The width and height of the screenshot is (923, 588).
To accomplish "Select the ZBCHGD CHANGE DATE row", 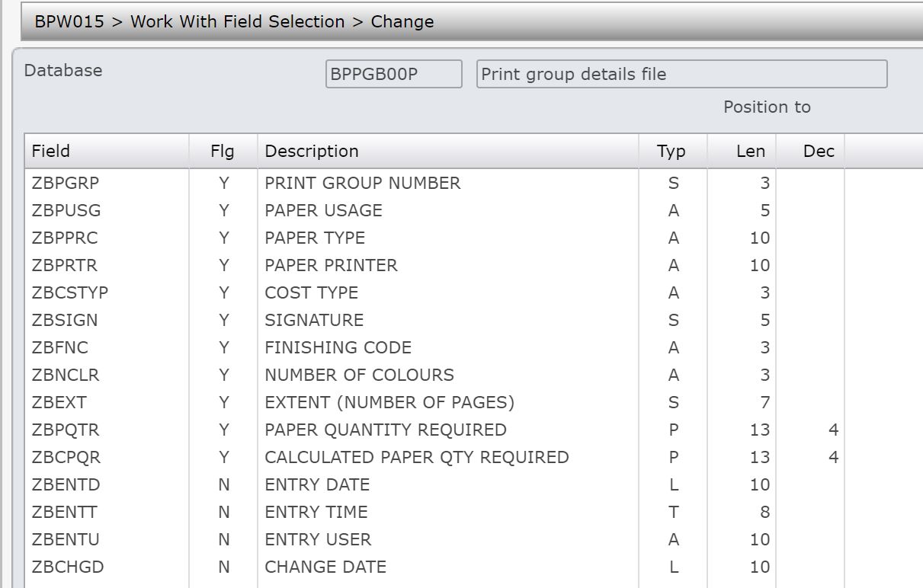I will tap(474, 567).
